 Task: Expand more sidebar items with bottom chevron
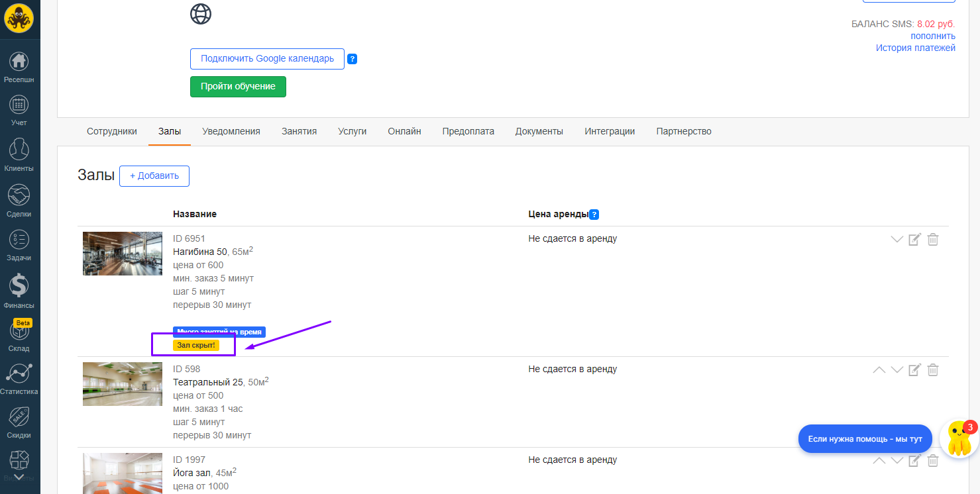click(19, 477)
